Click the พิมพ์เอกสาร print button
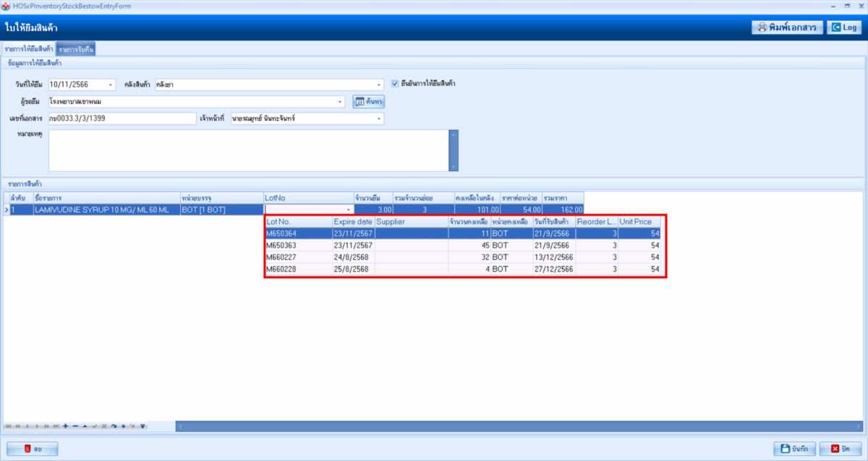Viewport: 868px width, 461px height. [786, 27]
